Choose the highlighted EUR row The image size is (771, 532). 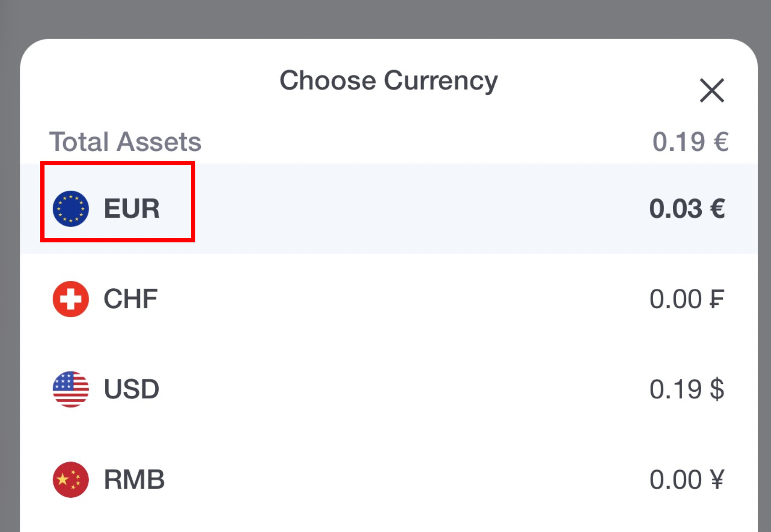click(x=389, y=209)
